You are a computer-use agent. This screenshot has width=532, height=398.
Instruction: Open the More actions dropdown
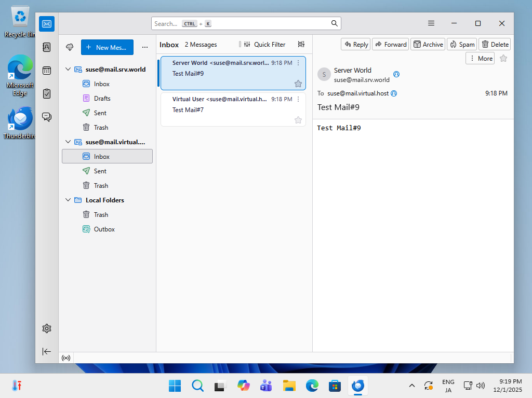coord(480,59)
